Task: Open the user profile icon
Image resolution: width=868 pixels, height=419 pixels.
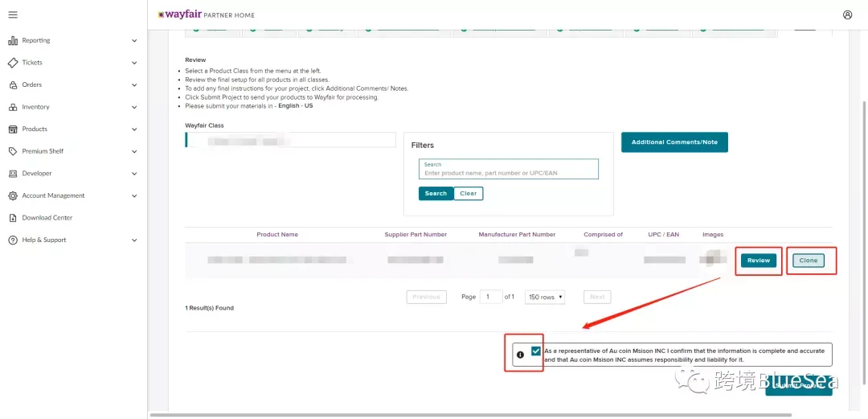Action: click(x=848, y=15)
